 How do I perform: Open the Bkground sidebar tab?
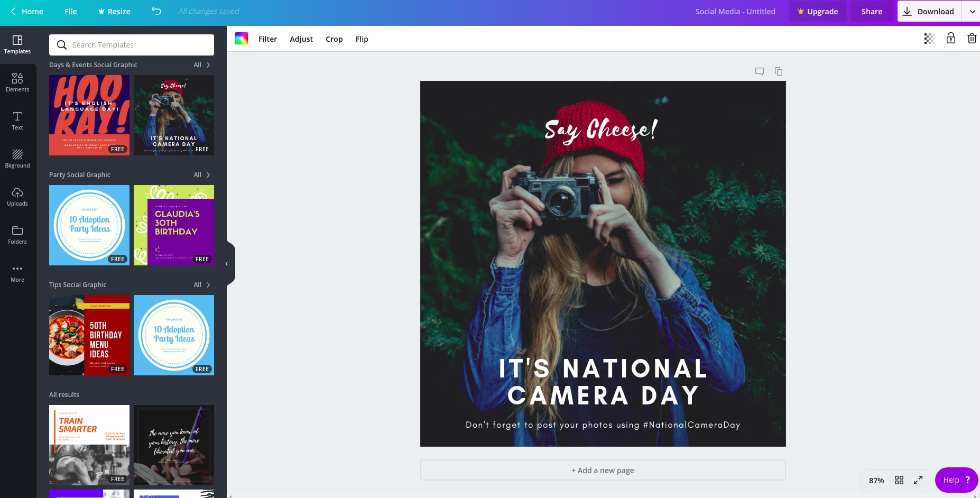17,159
